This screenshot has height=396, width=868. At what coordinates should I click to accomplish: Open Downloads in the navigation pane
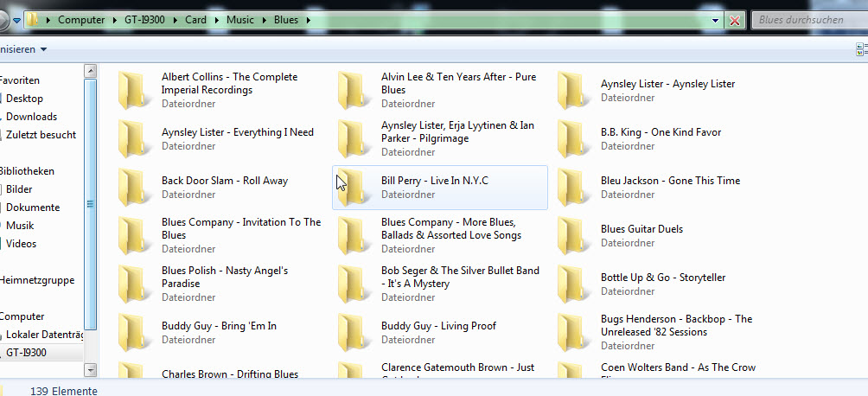[31, 117]
